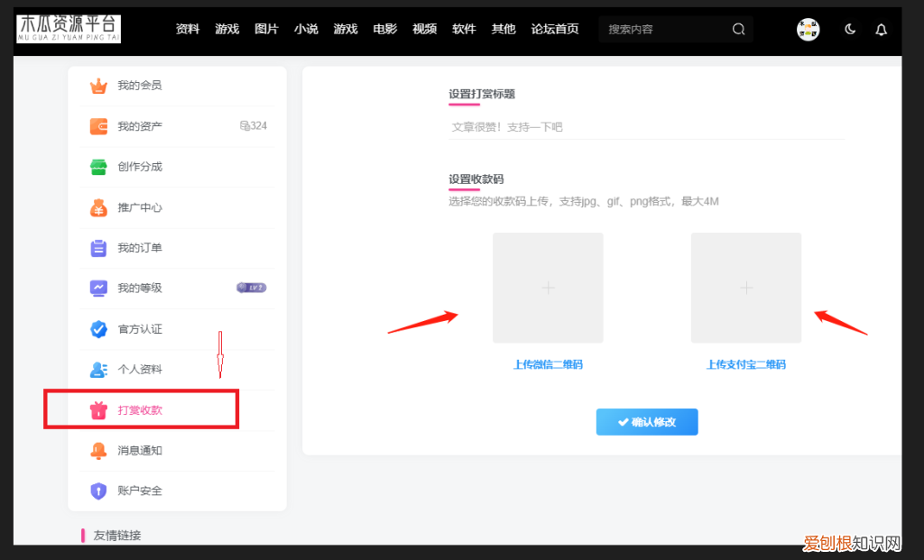924x560 pixels.
Task: Click the verified badge icon for 官方认证
Action: click(x=97, y=329)
